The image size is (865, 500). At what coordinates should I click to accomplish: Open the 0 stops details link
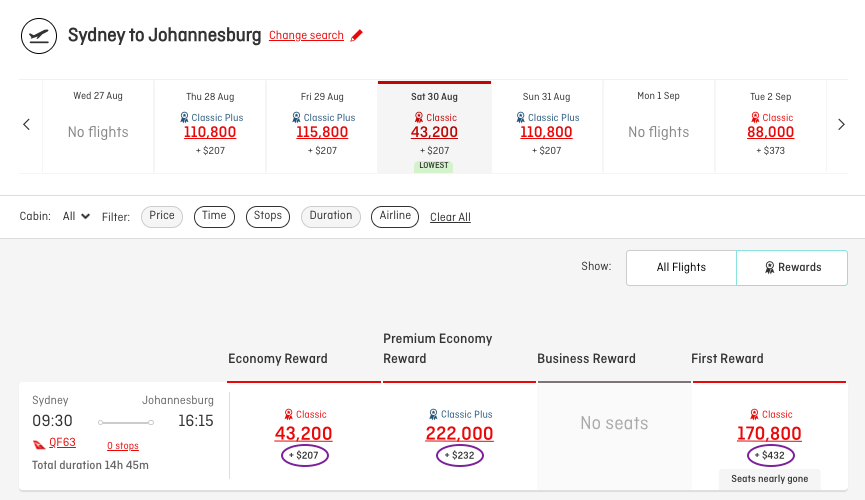pos(123,446)
